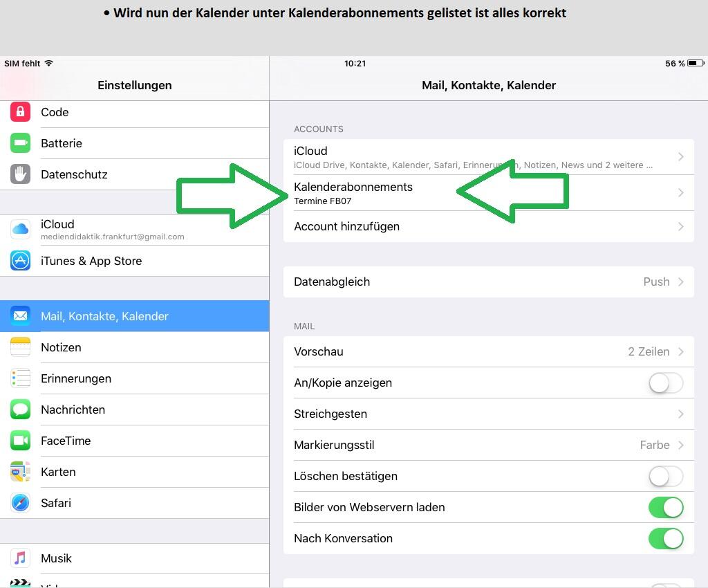Viewport: 708px width, 588px height.
Task: Open Markierungsstil Farbe option
Action: (488, 445)
